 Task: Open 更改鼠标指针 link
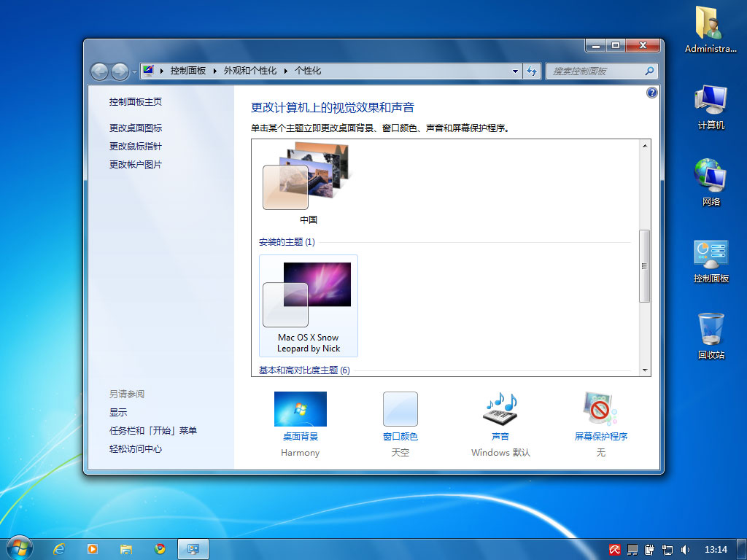(135, 146)
